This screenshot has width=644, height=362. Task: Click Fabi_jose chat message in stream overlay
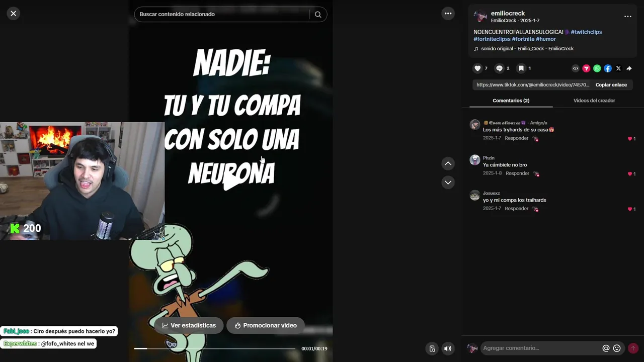click(59, 331)
